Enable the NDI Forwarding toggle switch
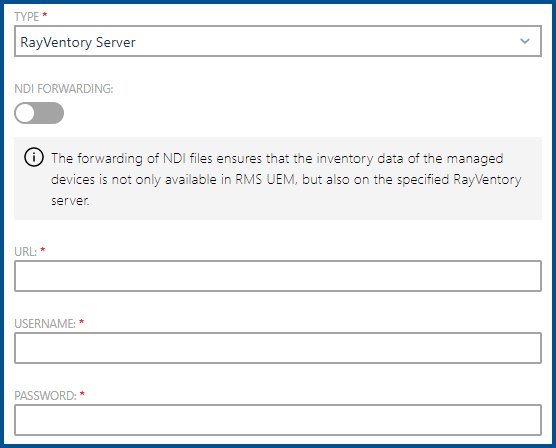The height and width of the screenshot is (448, 556). 39,113
